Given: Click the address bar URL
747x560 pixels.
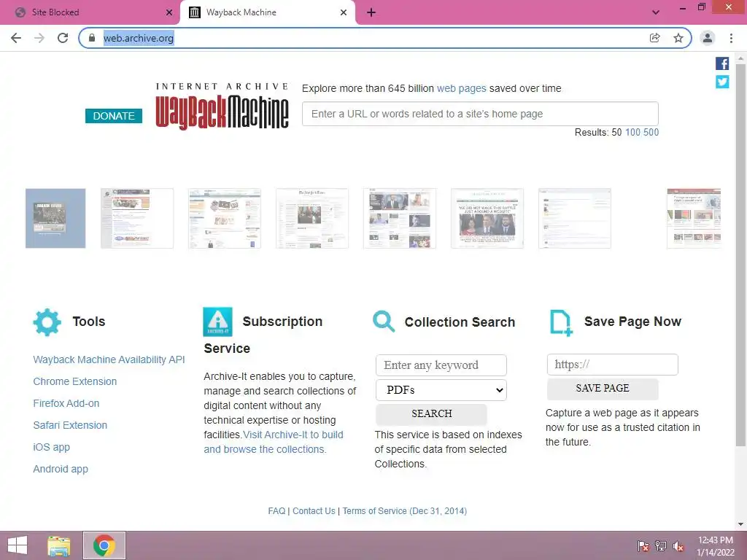Looking at the screenshot, I should pyautogui.click(x=139, y=38).
